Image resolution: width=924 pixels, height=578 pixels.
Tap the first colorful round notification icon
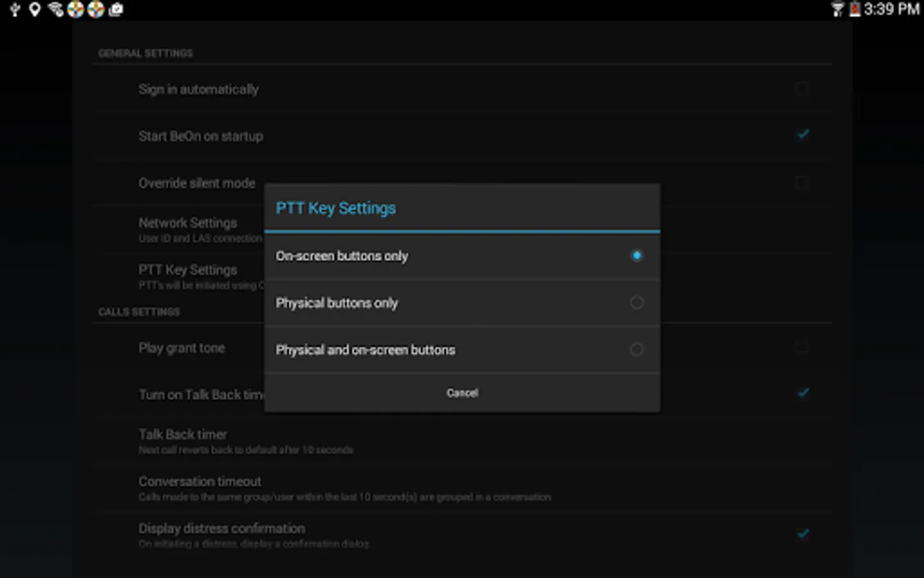coord(76,10)
